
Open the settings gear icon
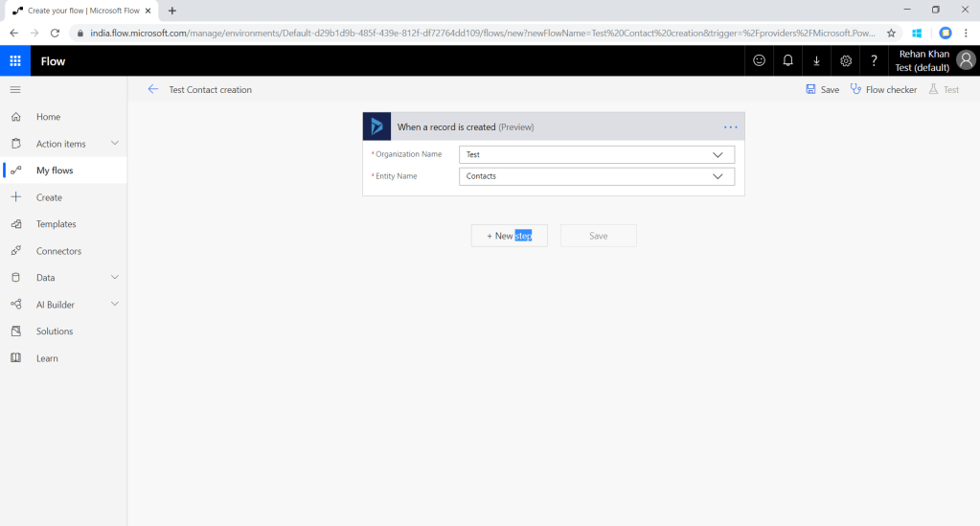[845, 60]
